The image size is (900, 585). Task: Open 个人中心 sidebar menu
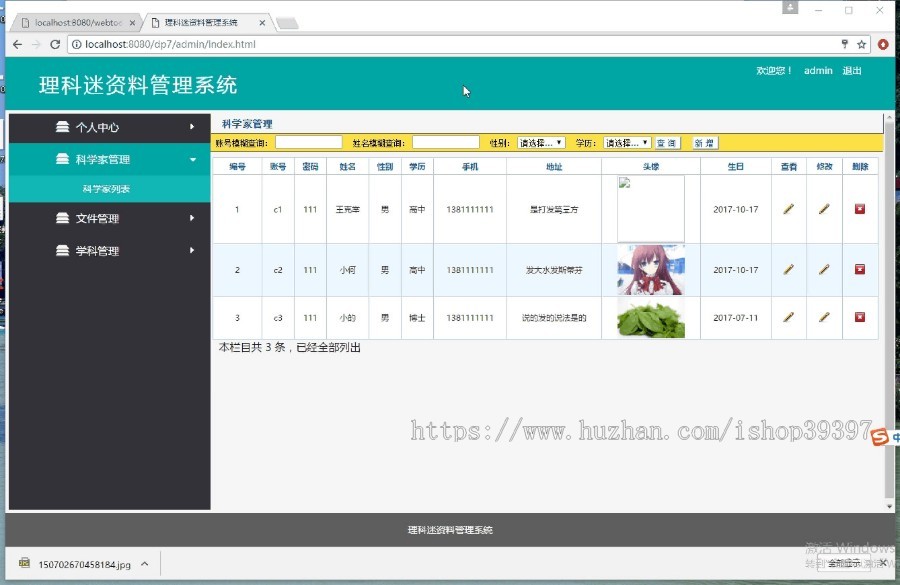click(x=110, y=127)
